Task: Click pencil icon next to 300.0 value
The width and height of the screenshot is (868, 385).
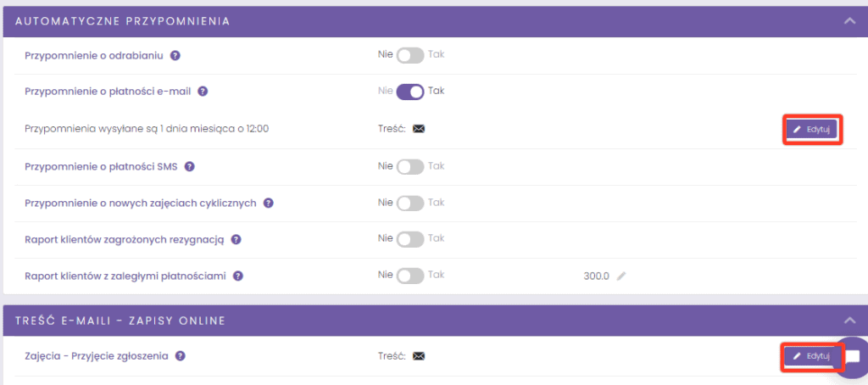Action: click(621, 276)
